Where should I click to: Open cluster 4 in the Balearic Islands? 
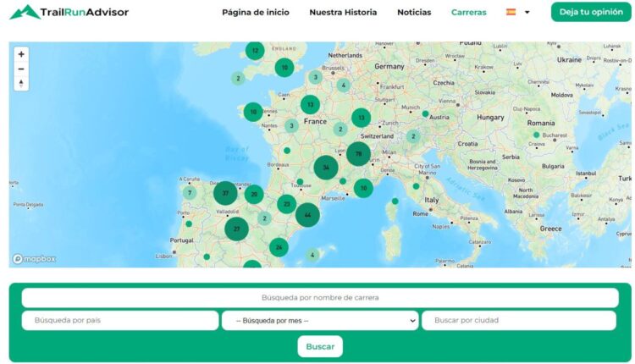312,255
